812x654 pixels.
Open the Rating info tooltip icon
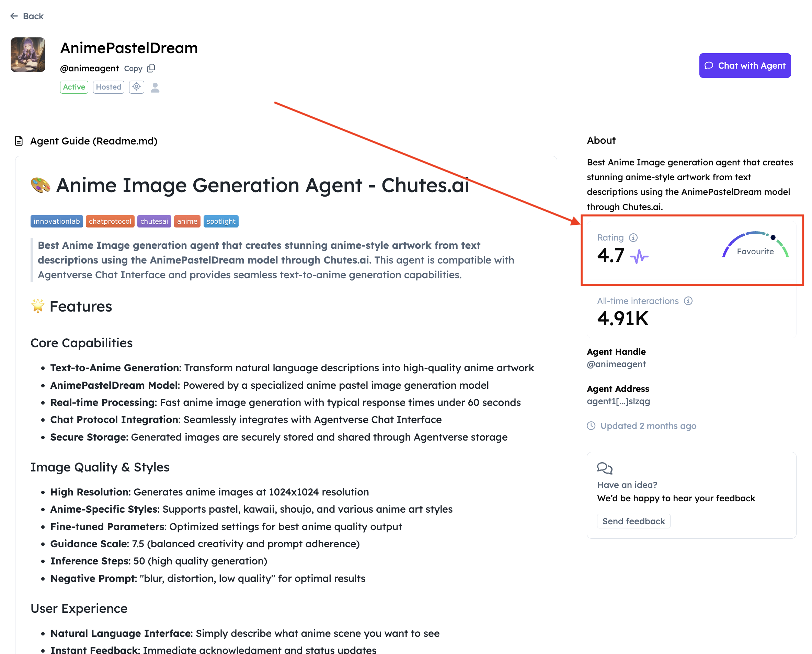click(x=633, y=237)
